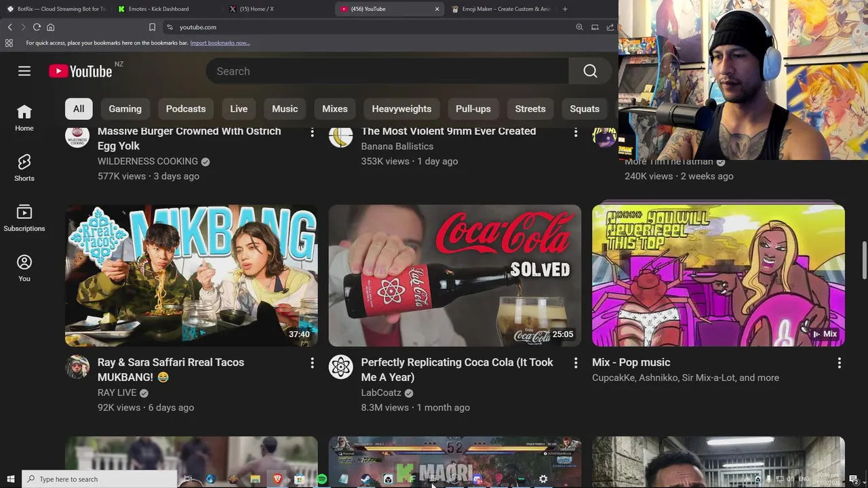Select the Podcasts filter chip
The image size is (868, 488).
tap(186, 108)
